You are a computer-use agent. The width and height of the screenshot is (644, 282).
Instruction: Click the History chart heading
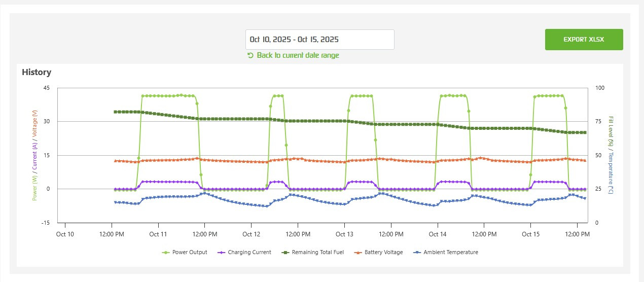coord(37,72)
